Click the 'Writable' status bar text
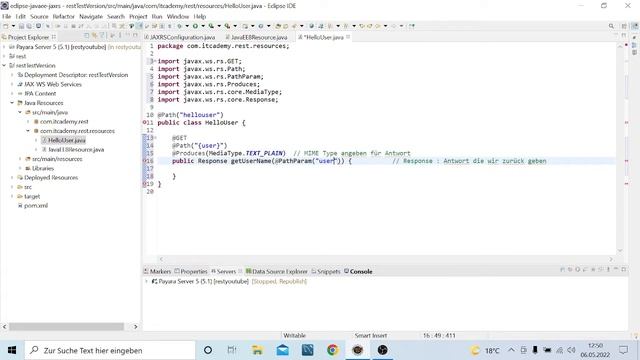The image size is (640, 360). (x=294, y=336)
